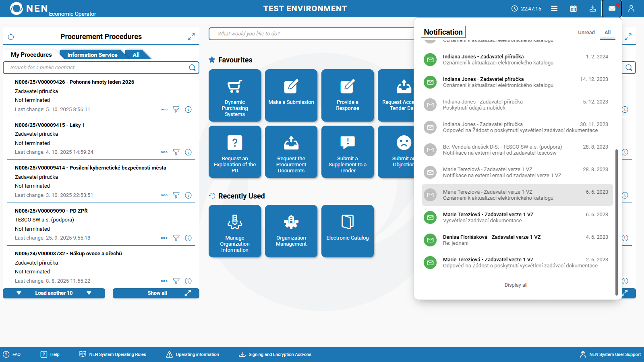This screenshot has height=362, width=644.
Task: Click Load another 10 button
Action: [54, 293]
